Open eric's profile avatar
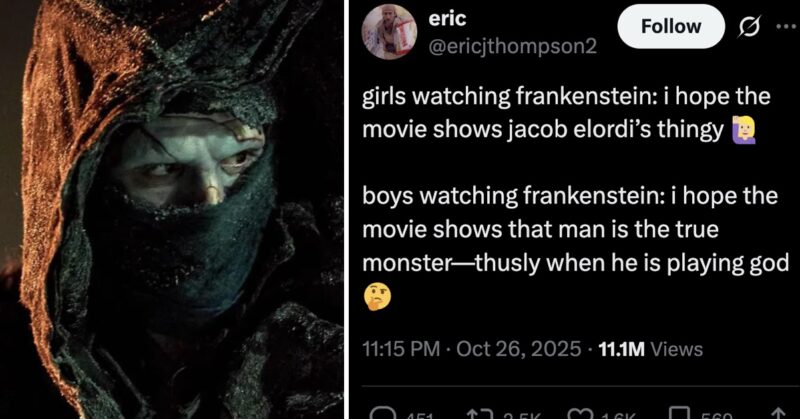 [389, 32]
